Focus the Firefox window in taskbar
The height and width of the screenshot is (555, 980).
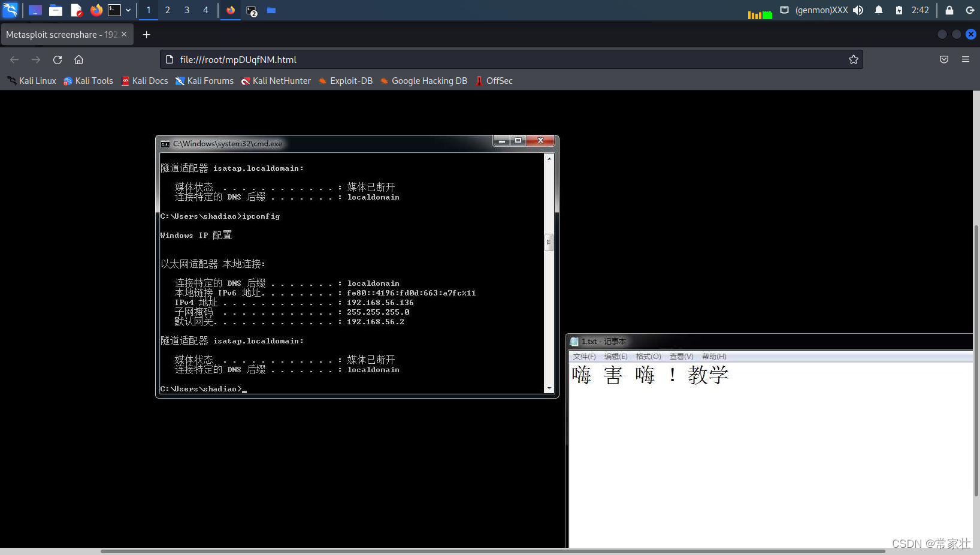231,10
